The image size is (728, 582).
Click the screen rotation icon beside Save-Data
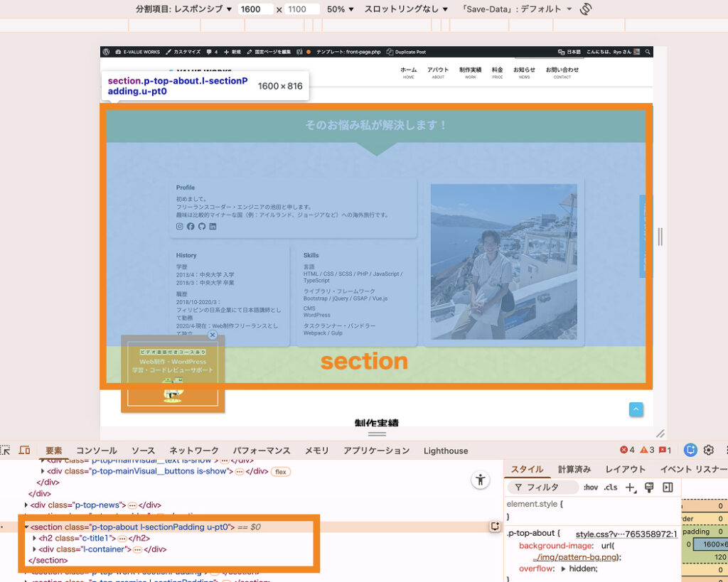[584, 9]
